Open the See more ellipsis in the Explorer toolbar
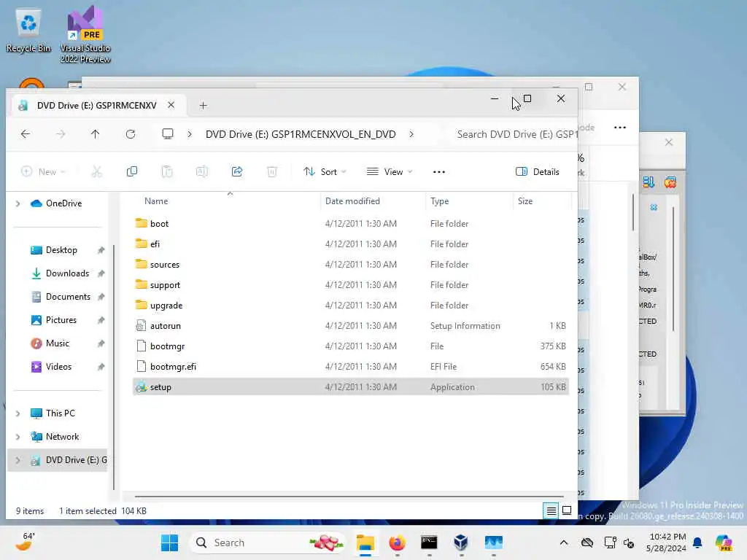747x560 pixels. [438, 172]
